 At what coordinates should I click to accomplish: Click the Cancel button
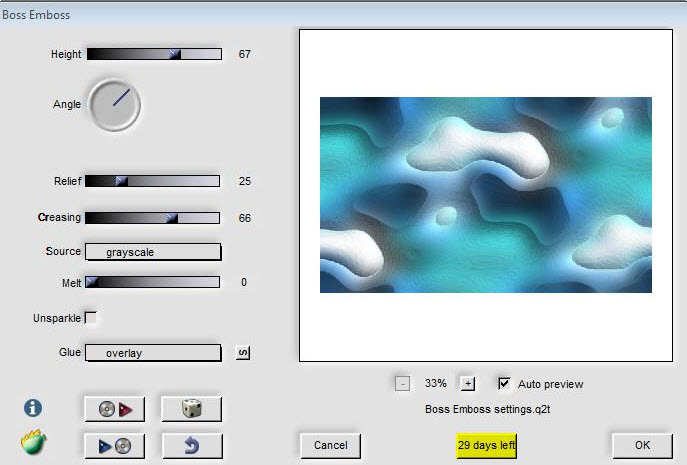[x=331, y=446]
